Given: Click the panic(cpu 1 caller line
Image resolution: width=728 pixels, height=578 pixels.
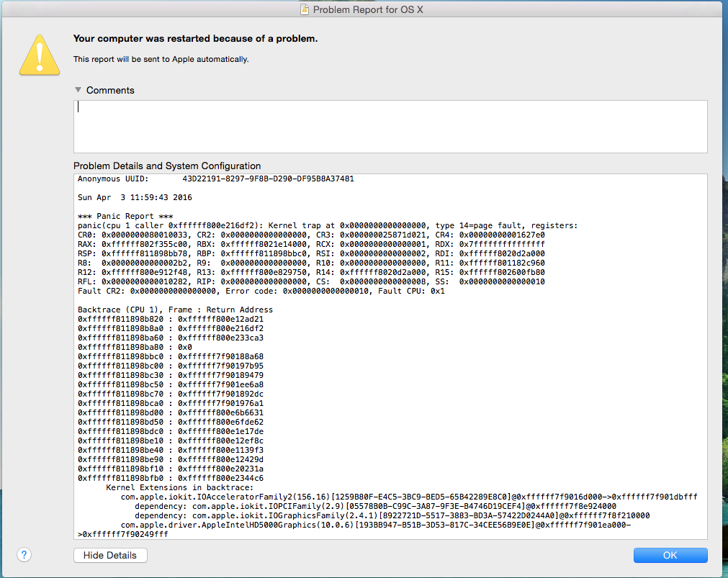Looking at the screenshot, I should point(328,225).
